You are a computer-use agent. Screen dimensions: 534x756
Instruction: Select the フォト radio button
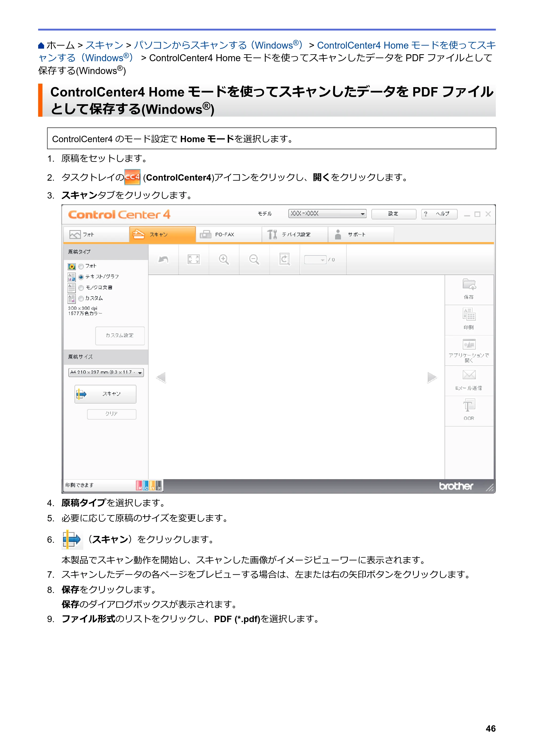click(x=81, y=266)
